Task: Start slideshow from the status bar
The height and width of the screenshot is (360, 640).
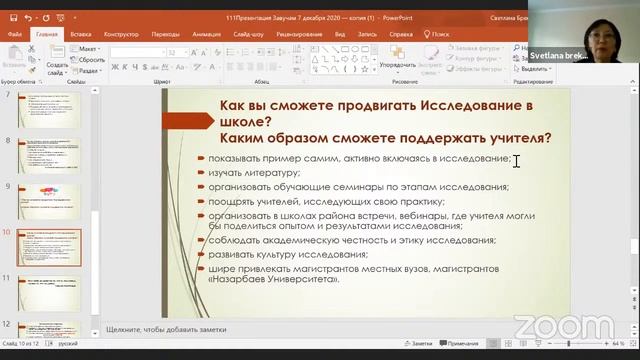Action: pos(538,344)
